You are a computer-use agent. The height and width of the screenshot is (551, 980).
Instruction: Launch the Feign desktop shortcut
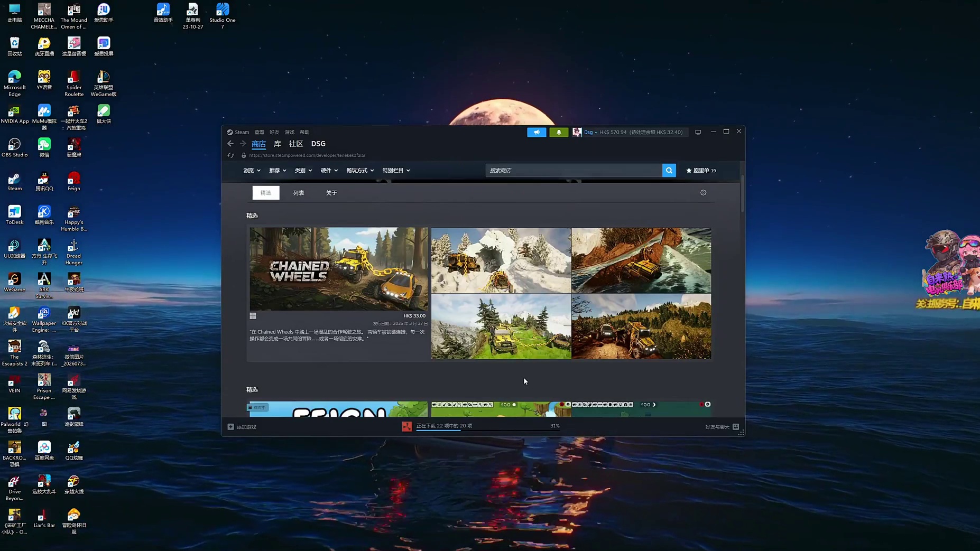[74, 182]
